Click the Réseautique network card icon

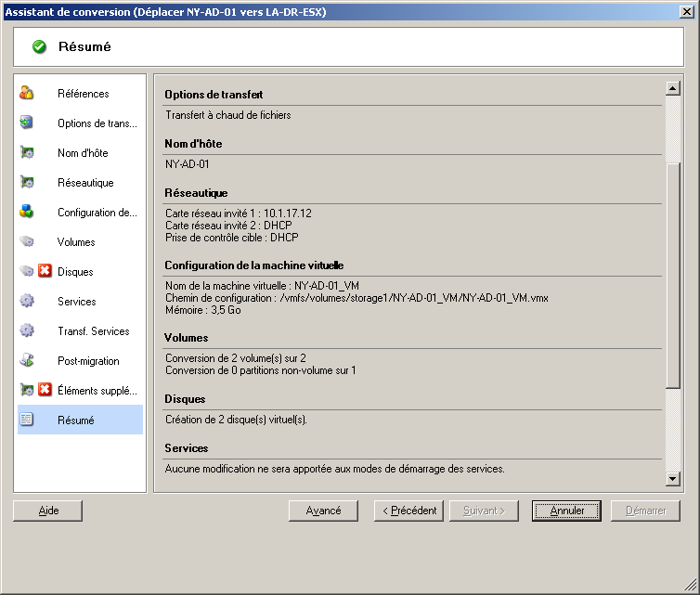click(27, 182)
